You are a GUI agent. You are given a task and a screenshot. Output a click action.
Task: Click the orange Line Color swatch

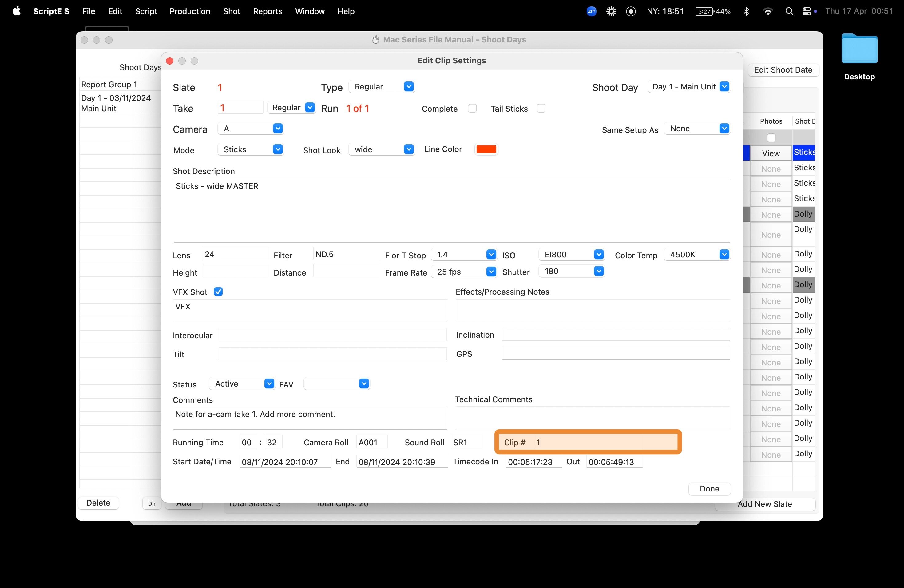coord(486,149)
